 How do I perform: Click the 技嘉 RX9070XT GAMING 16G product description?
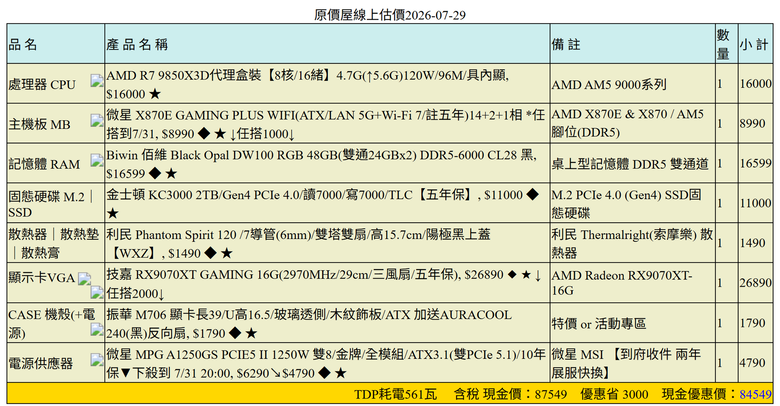click(324, 284)
